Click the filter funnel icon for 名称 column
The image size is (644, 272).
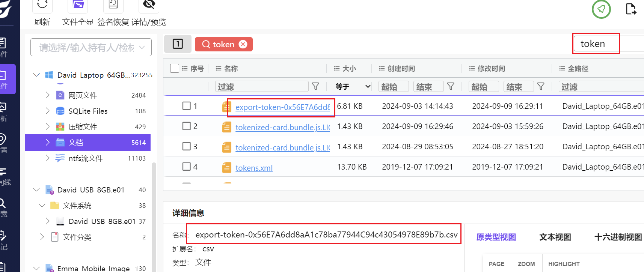(x=315, y=87)
